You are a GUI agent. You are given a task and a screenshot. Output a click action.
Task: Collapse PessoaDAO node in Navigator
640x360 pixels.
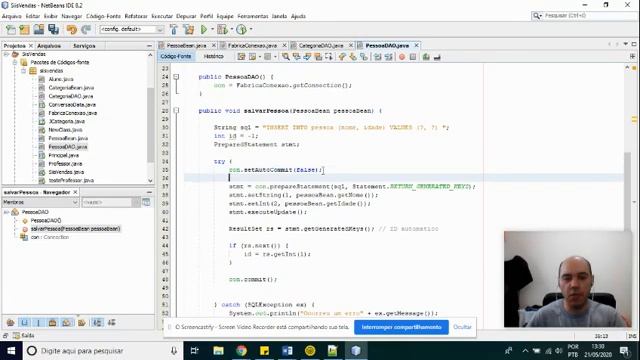(x=6, y=212)
